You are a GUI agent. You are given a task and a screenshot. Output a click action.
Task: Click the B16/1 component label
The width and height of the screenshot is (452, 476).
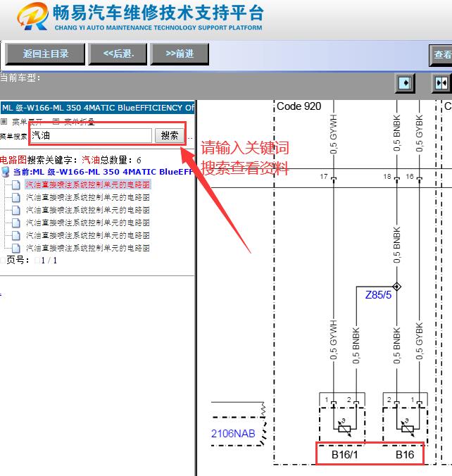344,455
